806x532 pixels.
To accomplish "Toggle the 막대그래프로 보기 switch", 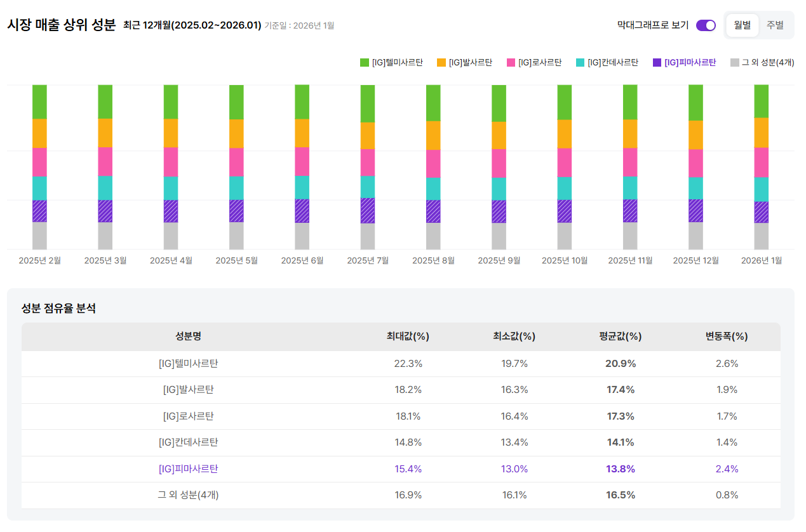I will (x=706, y=25).
